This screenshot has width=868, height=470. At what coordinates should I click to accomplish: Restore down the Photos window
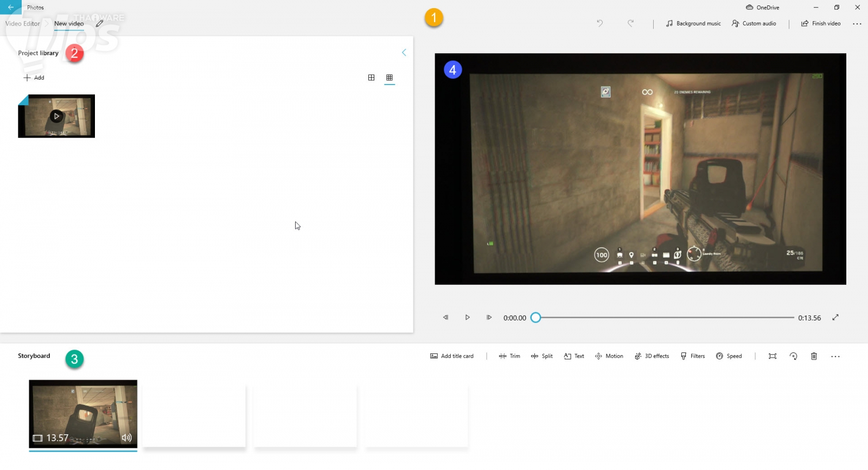click(837, 8)
